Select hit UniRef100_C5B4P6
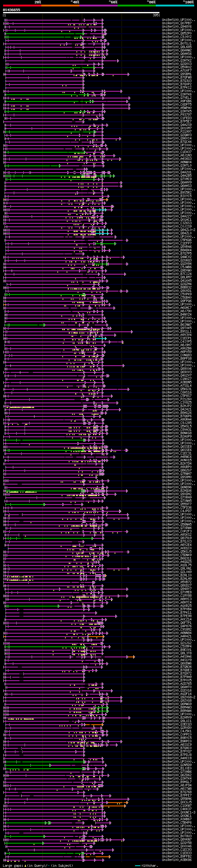This screenshot has height=868, width=197. tap(177, 822)
